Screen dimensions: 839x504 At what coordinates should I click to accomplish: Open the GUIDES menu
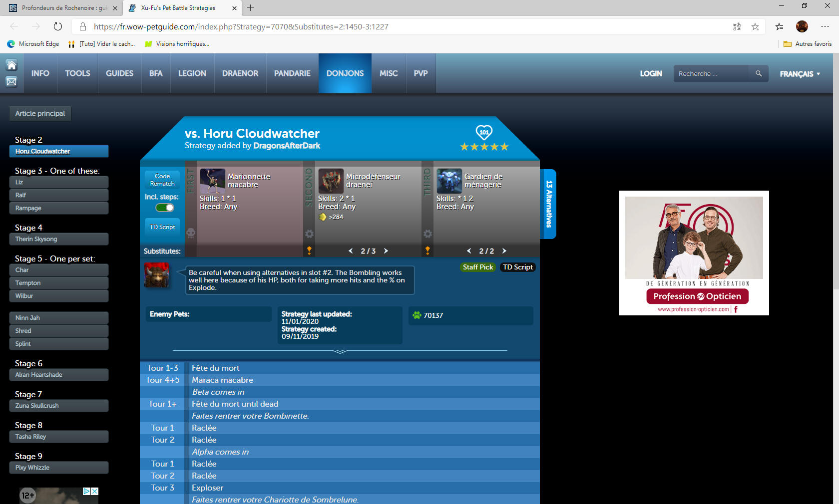pos(119,73)
